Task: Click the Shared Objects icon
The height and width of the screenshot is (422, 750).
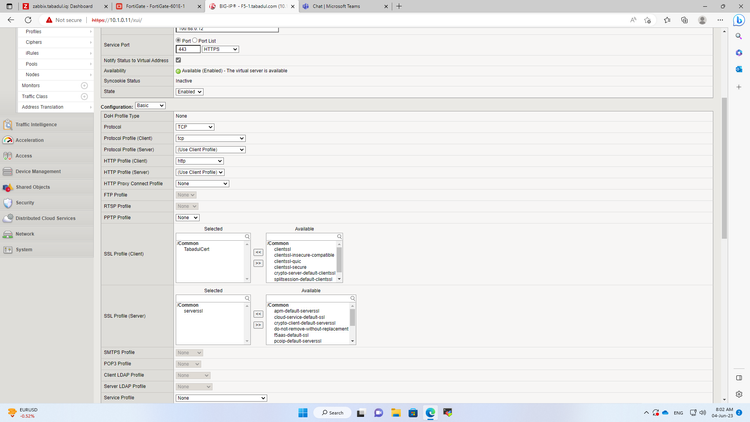Action: point(8,187)
